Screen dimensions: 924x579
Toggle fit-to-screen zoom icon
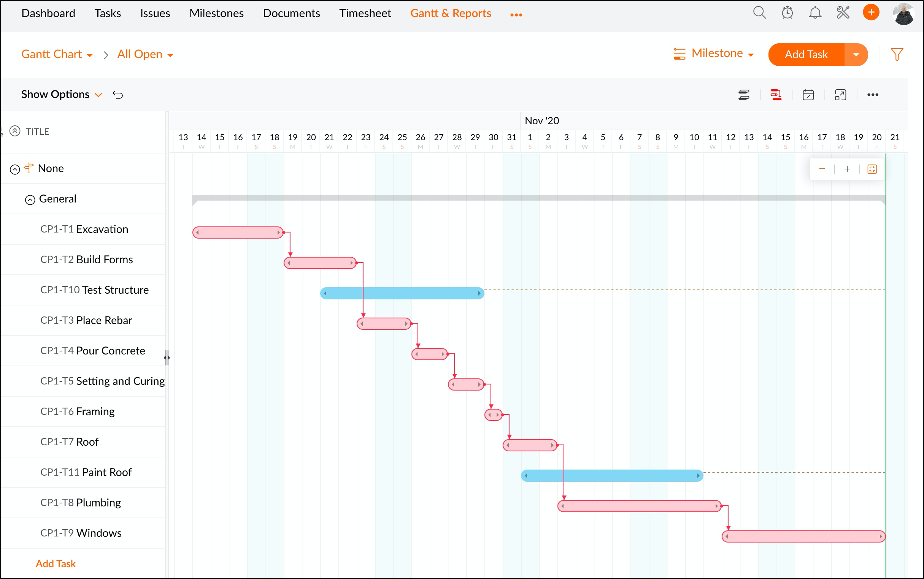(872, 169)
